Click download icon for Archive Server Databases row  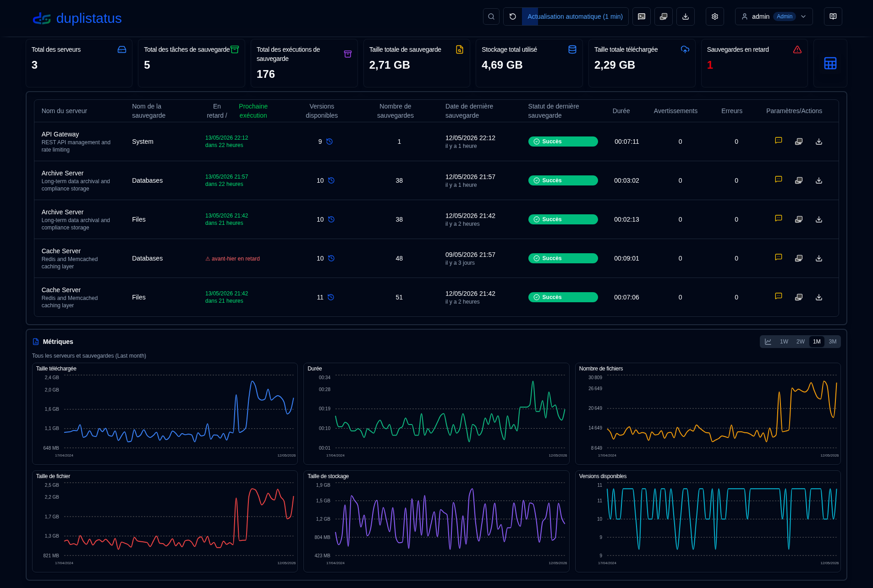(819, 180)
